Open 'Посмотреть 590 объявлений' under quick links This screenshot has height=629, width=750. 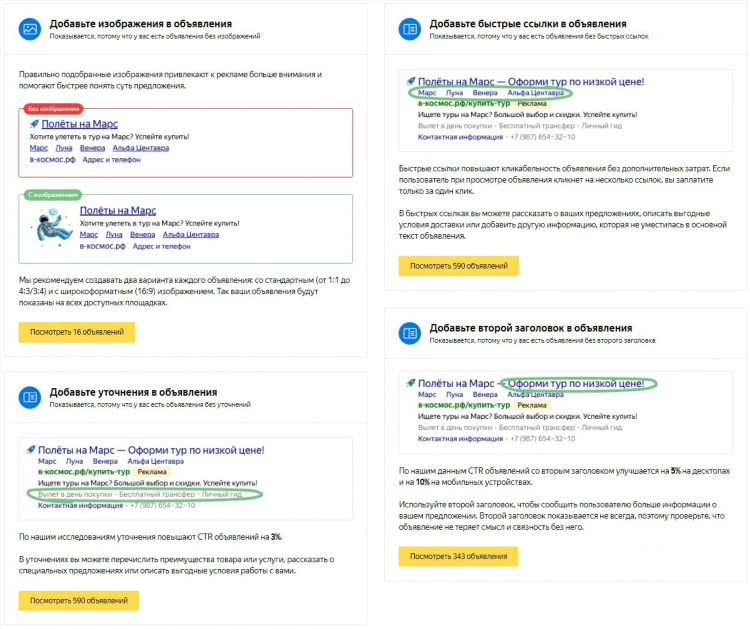[x=459, y=266]
